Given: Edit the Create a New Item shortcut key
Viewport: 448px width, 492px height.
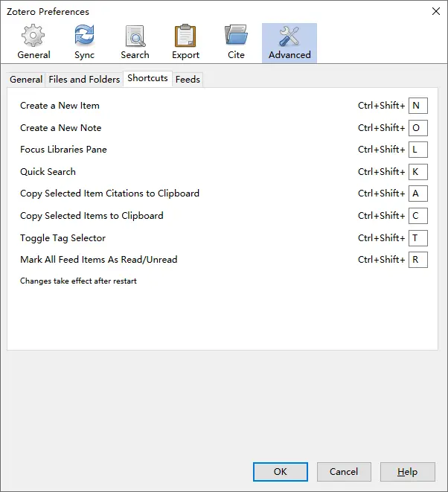Looking at the screenshot, I should pos(418,106).
